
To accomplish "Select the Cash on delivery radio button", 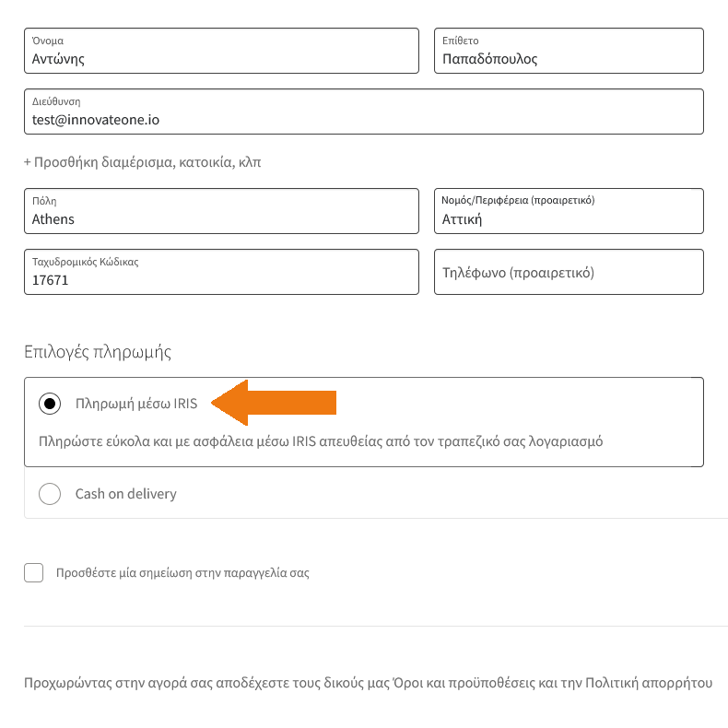I will 50,494.
